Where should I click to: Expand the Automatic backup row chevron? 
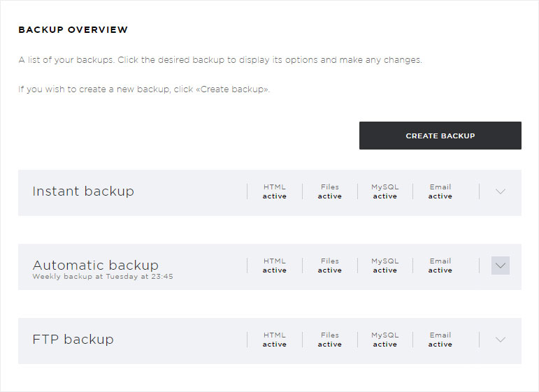[501, 266]
